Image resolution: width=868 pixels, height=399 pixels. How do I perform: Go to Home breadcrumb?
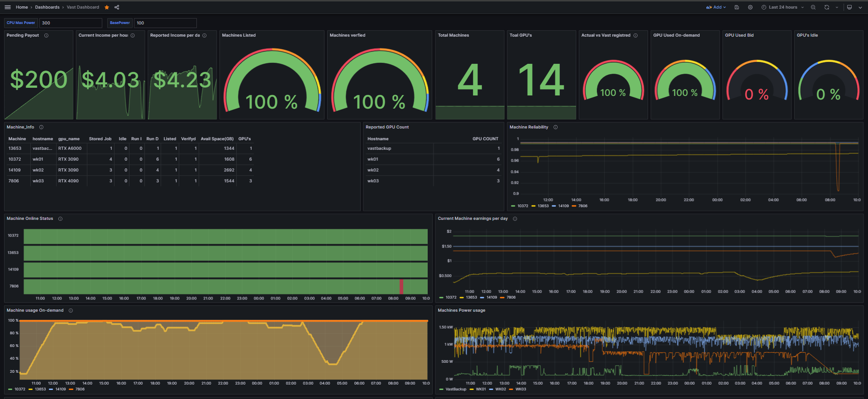[x=22, y=7]
